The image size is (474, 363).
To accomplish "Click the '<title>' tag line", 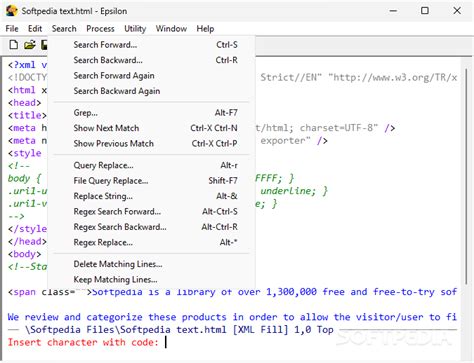I will point(27,115).
